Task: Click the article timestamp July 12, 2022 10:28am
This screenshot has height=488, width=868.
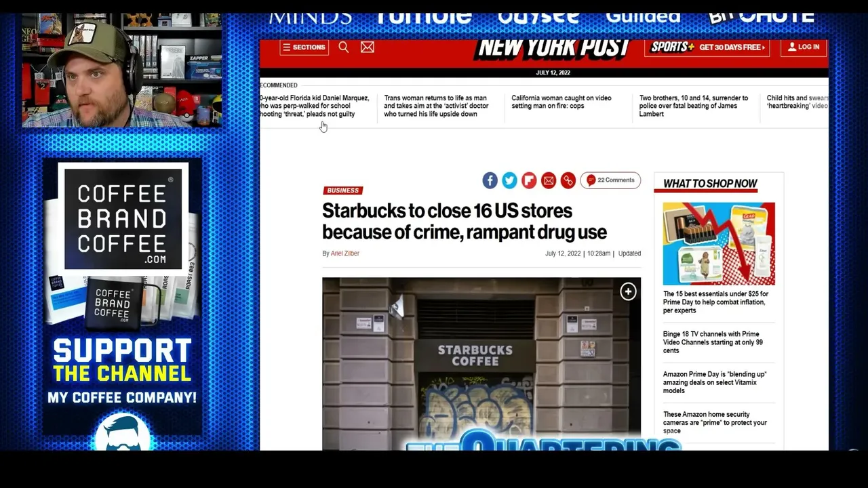Action: point(578,253)
